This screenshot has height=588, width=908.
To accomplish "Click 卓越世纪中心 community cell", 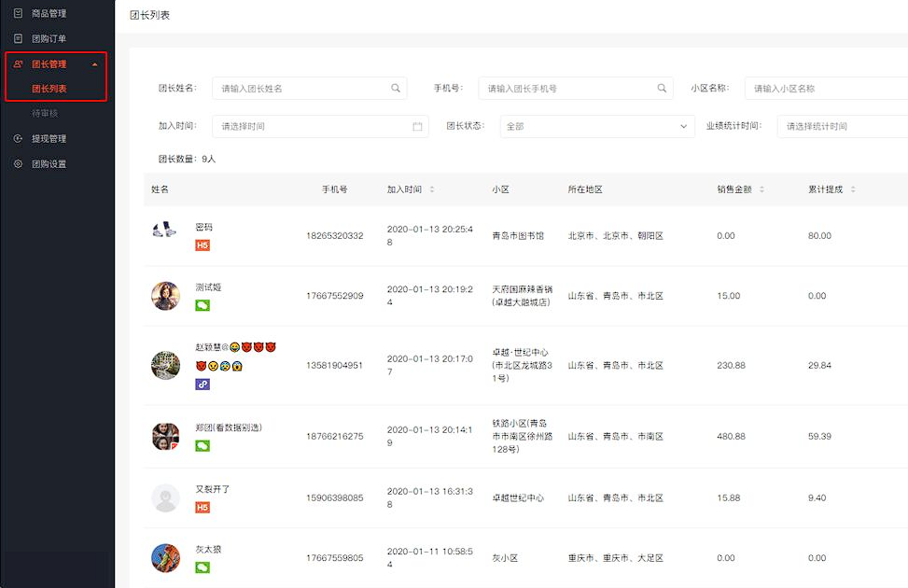I will [x=518, y=497].
